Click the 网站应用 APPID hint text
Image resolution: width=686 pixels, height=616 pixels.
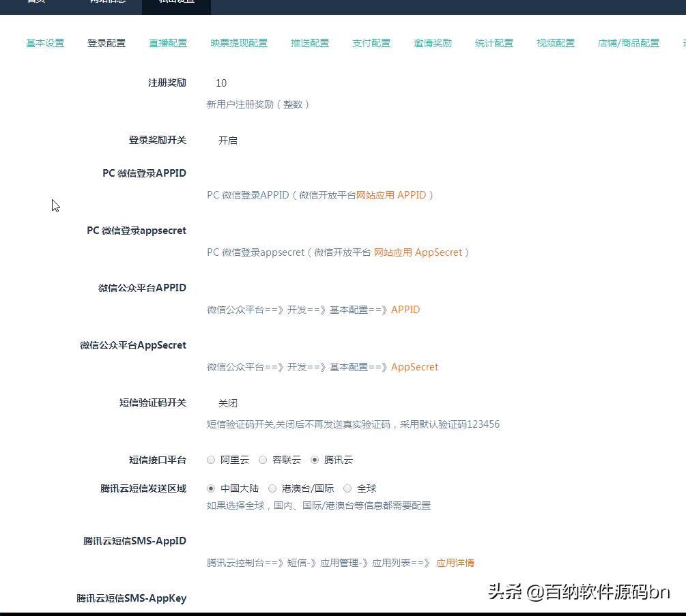[x=391, y=195]
